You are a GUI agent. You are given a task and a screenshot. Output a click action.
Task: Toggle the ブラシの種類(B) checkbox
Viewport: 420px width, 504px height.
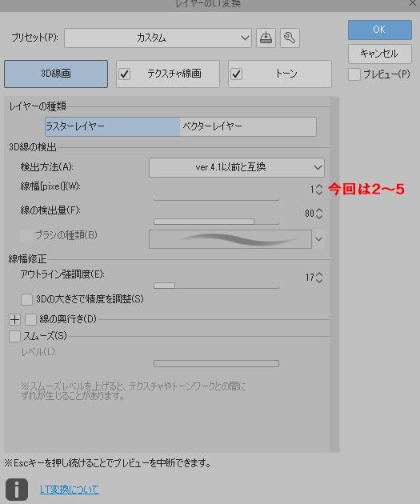point(26,235)
